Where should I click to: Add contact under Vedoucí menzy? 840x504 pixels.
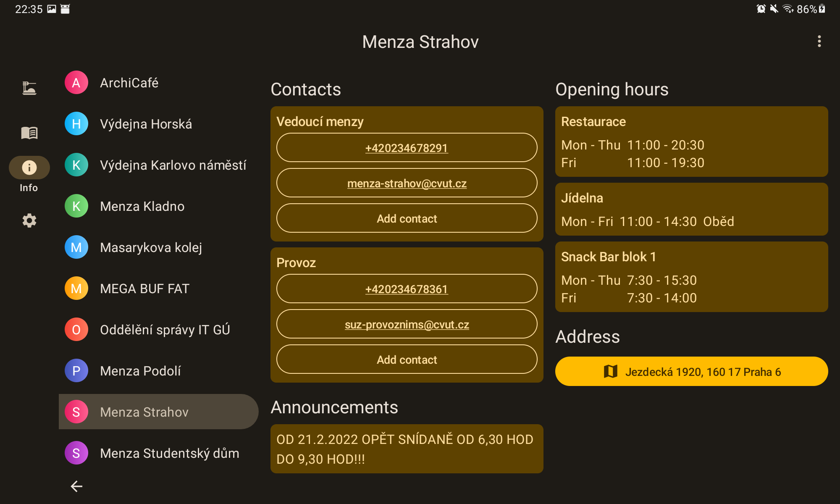[x=407, y=218]
